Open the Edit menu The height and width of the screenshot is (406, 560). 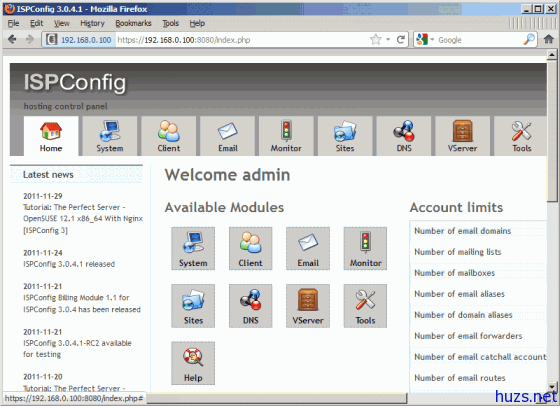[36, 23]
